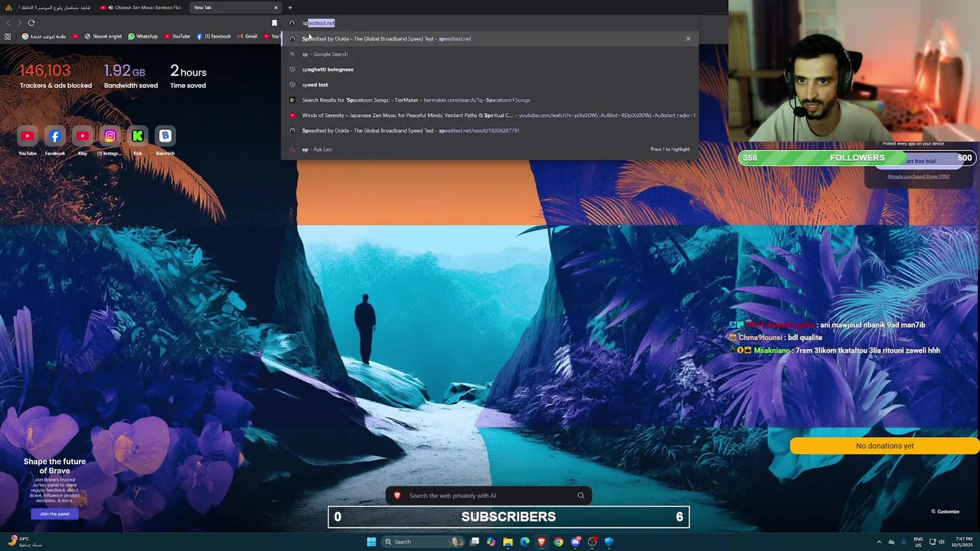Focus the 'Search the web privately' box
980x551 pixels.
(x=490, y=496)
